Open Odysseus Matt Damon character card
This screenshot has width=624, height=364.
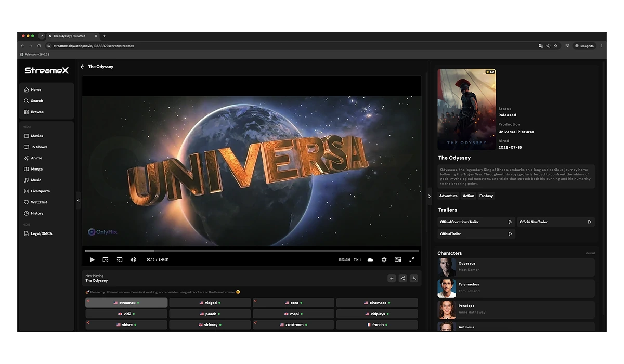[x=516, y=267]
